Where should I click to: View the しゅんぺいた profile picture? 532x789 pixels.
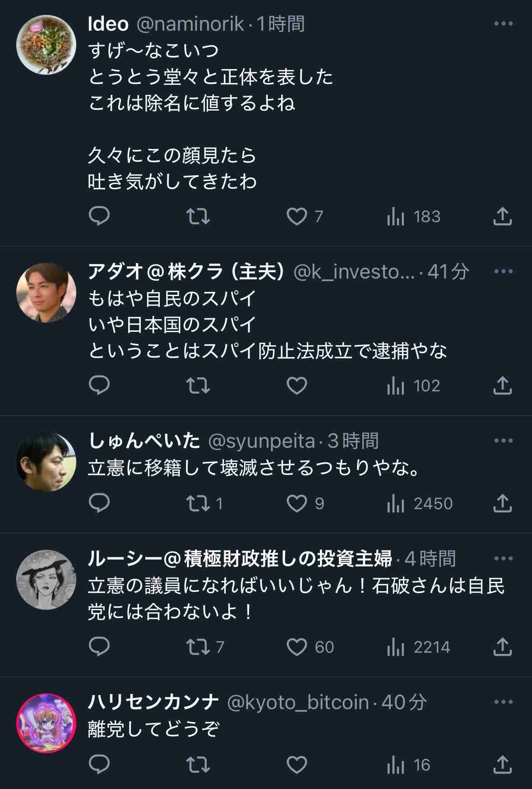pos(46,462)
